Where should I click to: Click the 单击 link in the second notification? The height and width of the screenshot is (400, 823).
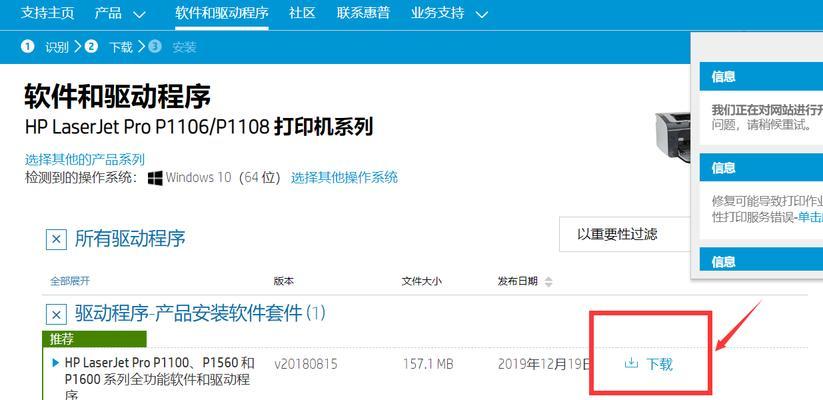click(x=810, y=217)
